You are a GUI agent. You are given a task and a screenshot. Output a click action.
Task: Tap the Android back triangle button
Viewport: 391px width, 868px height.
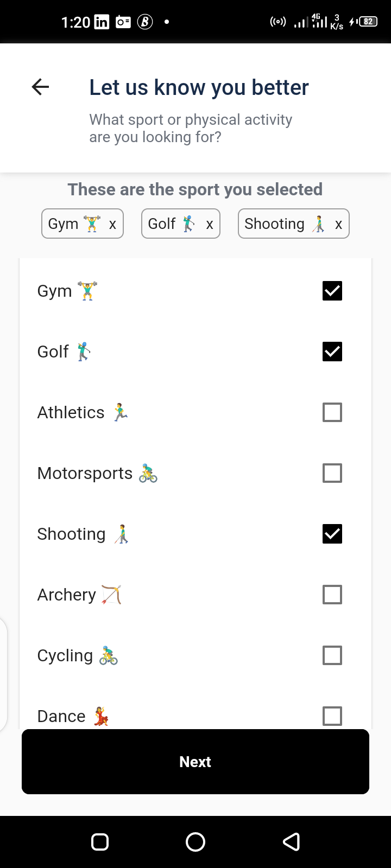click(292, 841)
